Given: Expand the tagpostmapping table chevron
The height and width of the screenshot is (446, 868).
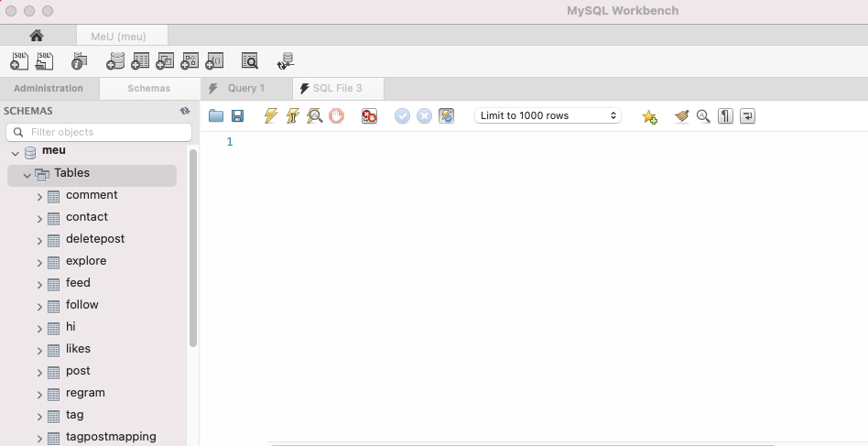Looking at the screenshot, I should click(x=39, y=439).
